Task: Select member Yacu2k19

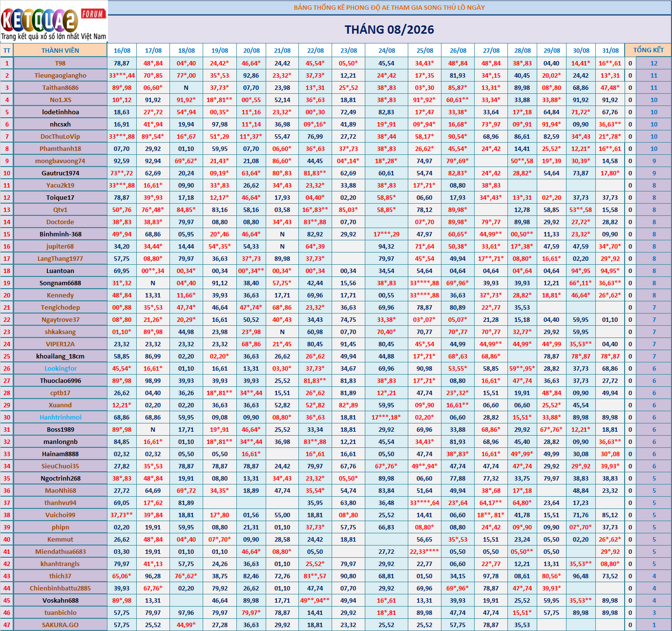Action: [x=60, y=185]
